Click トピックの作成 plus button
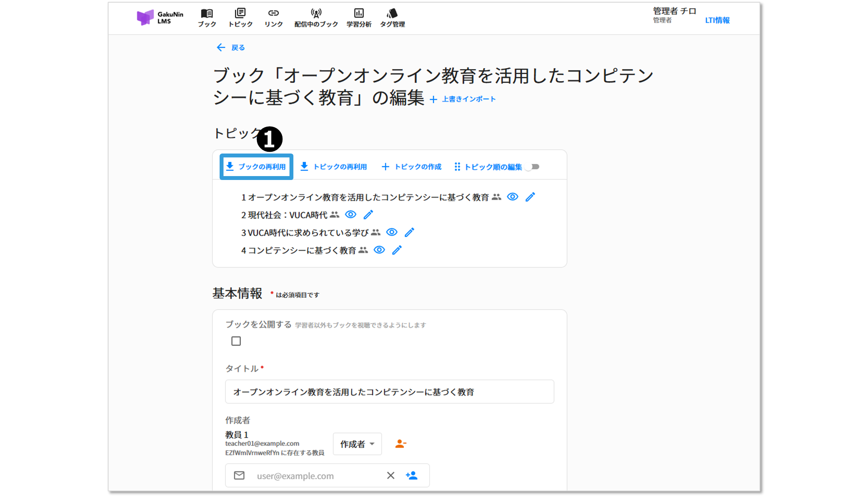The width and height of the screenshot is (868, 497). [x=411, y=167]
